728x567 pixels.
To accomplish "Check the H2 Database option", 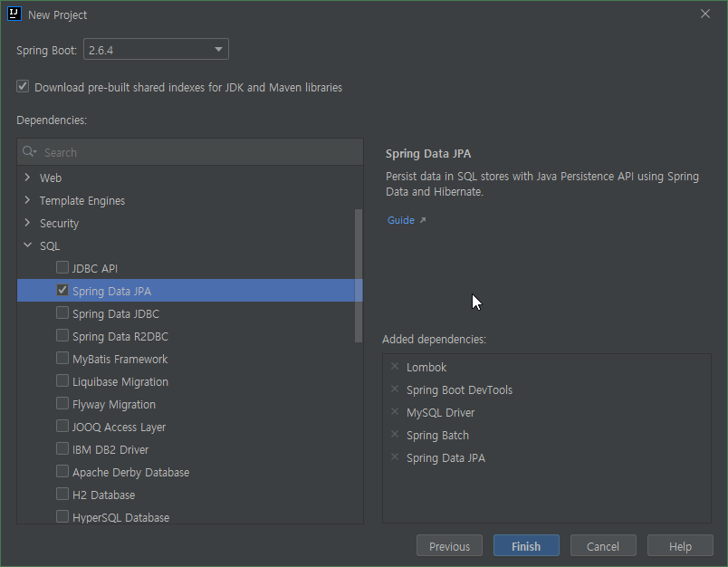I will pos(62,495).
